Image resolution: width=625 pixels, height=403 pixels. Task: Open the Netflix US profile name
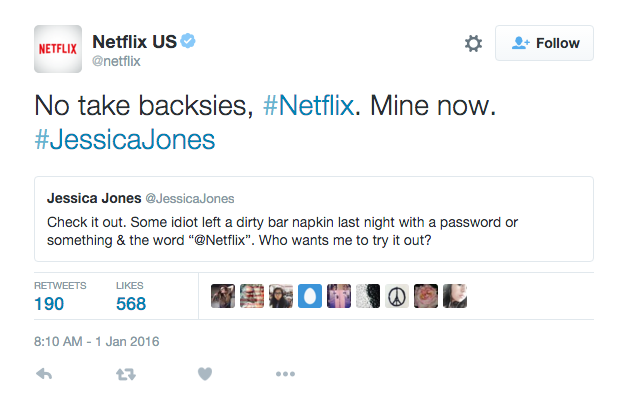pos(132,41)
